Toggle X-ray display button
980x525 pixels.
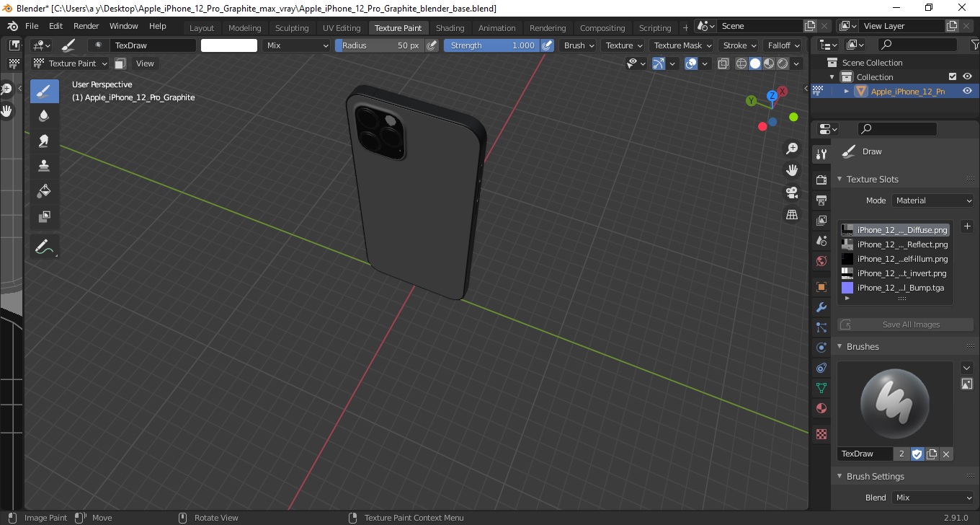[723, 63]
